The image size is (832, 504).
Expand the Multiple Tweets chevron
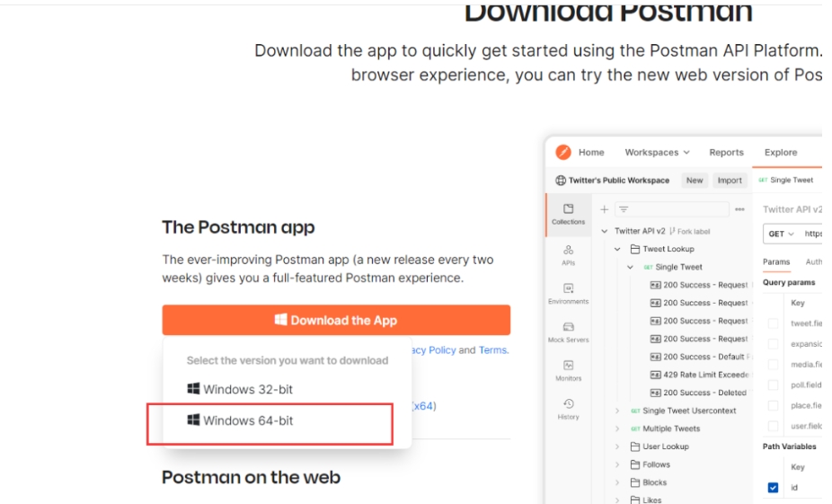[x=617, y=429]
